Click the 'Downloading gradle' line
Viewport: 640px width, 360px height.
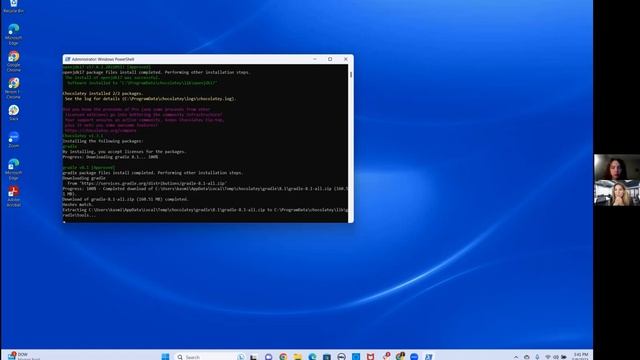[x=84, y=178]
